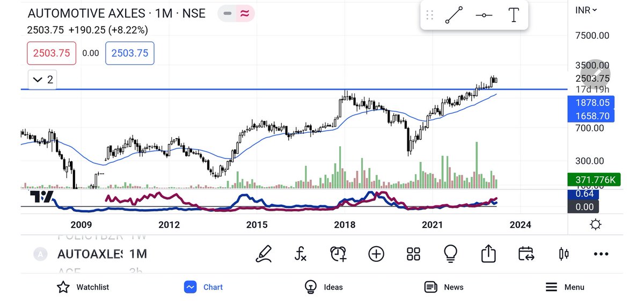Viewport: 644px width, 301px height.
Task: Switch to the Chart tab
Action: point(203,287)
